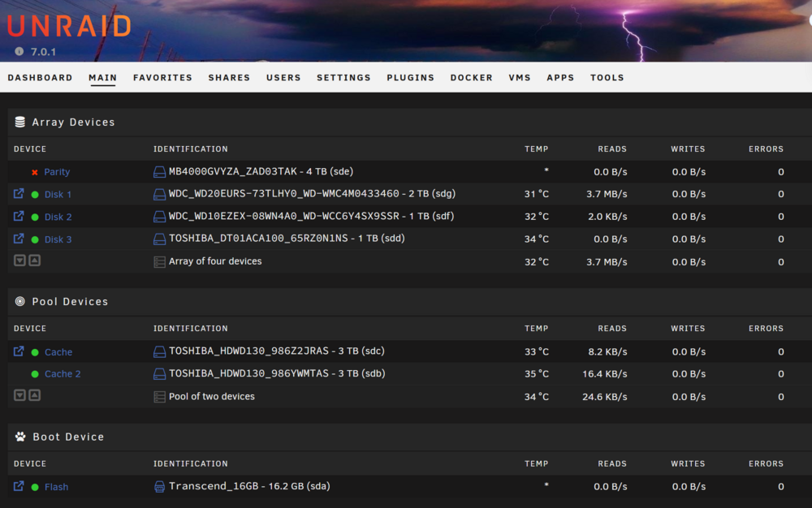Click the green status dot of Disk 3
This screenshot has height=508, width=812.
pos(35,239)
